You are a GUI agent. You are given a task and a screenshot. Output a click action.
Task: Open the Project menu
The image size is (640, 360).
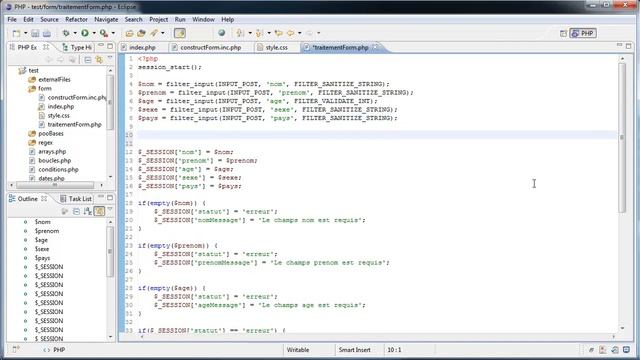tap(158, 19)
